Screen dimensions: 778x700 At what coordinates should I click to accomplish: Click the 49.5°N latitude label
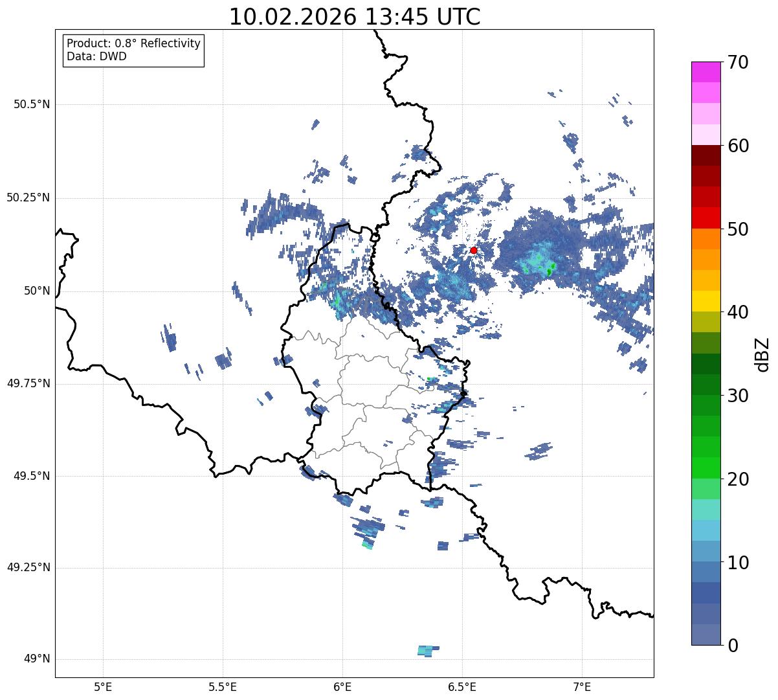[32, 476]
